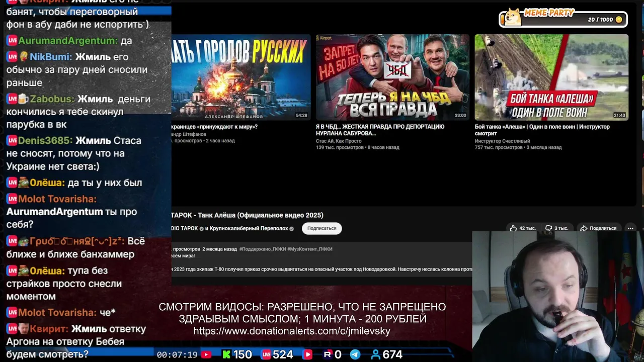Click the Подписаться subscribe button
644x362 pixels.
[321, 228]
